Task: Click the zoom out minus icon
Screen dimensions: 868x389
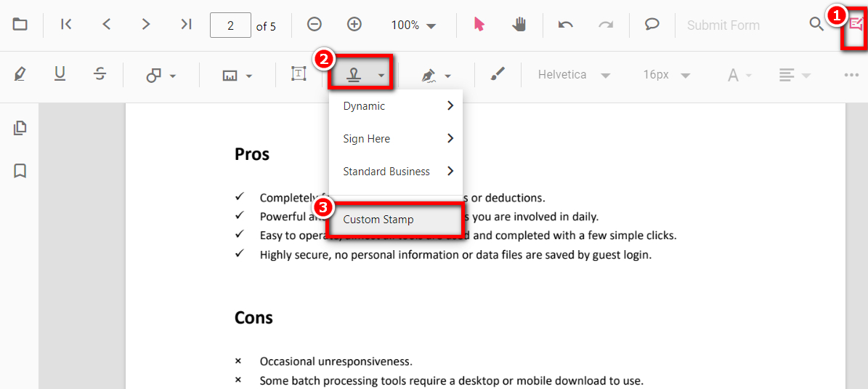Action: pos(315,25)
